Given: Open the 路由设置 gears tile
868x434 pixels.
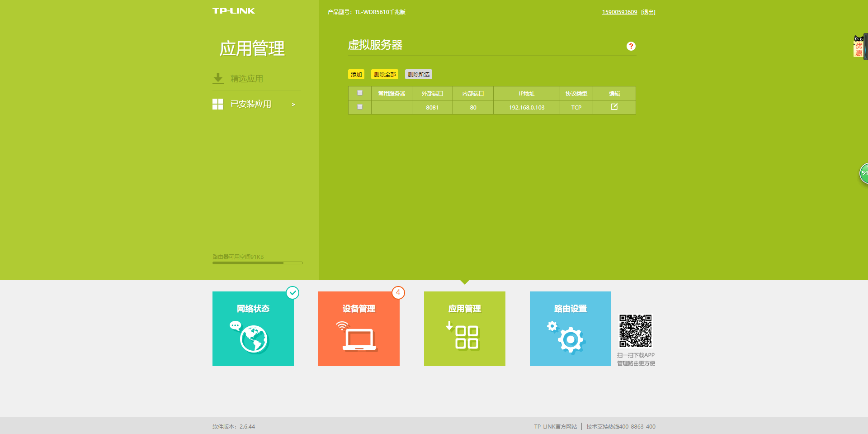Looking at the screenshot, I should pos(571,329).
